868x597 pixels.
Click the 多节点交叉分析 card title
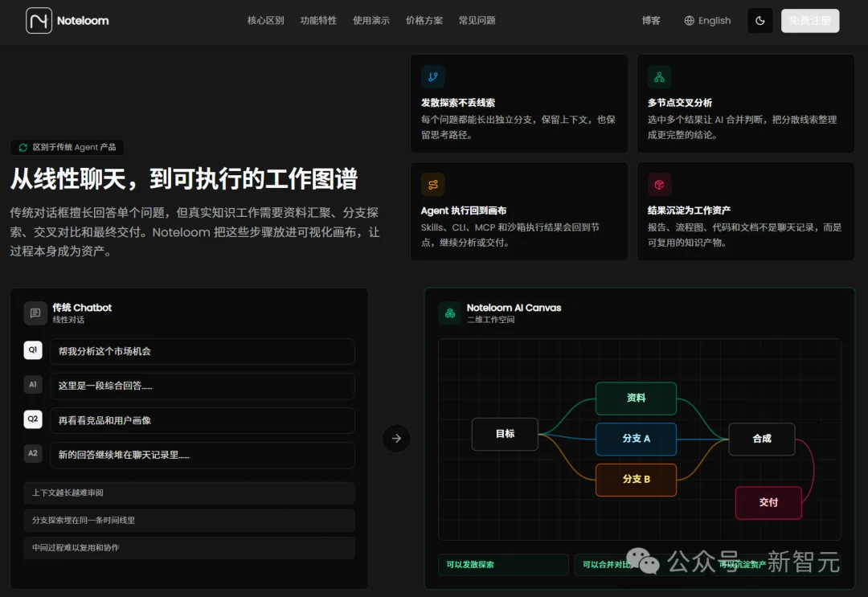tap(680, 103)
